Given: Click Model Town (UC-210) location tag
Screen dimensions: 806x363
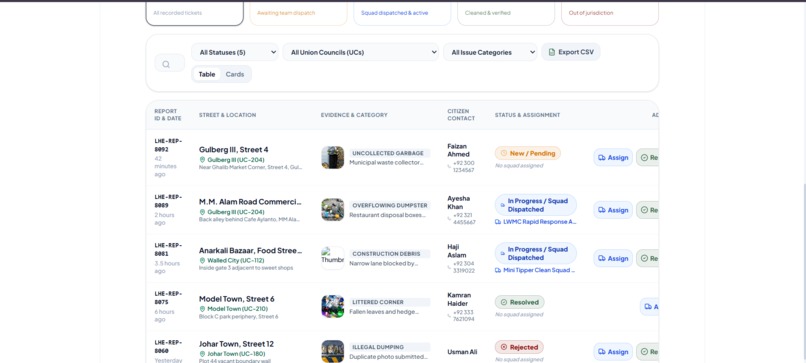Looking at the screenshot, I should coord(233,309).
